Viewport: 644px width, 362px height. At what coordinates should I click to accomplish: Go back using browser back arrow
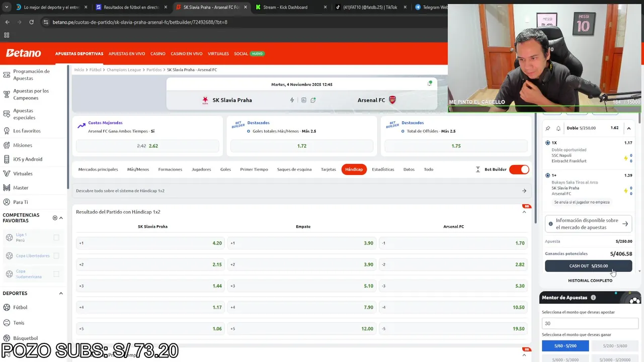[x=7, y=22]
